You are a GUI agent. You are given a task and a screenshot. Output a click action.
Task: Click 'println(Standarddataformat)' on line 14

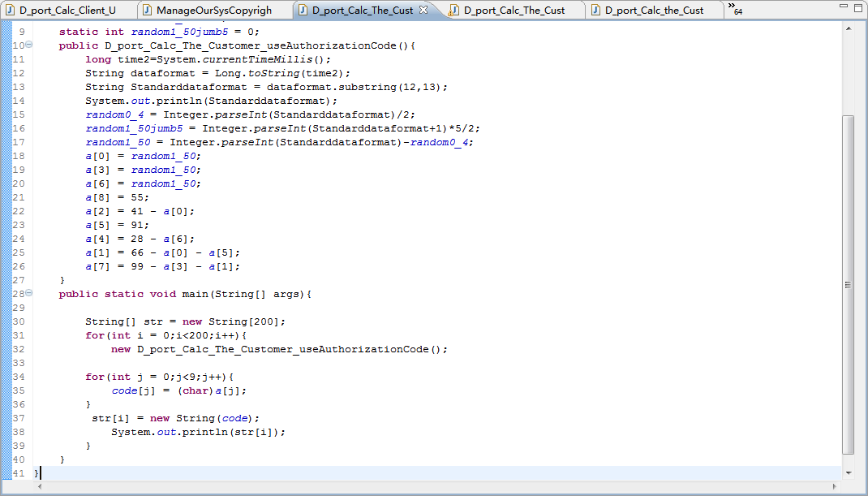click(243, 101)
